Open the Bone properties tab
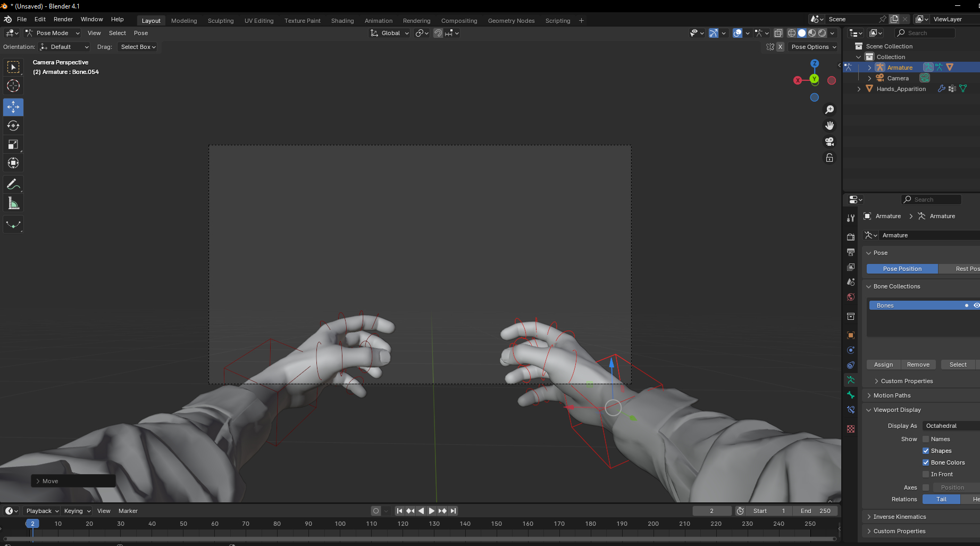The image size is (980, 546). 851,395
